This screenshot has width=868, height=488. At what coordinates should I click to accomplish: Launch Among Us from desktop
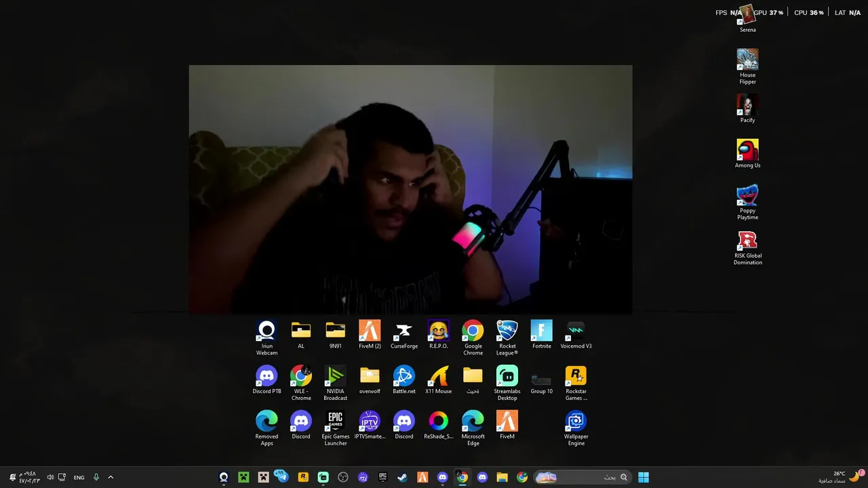click(747, 155)
